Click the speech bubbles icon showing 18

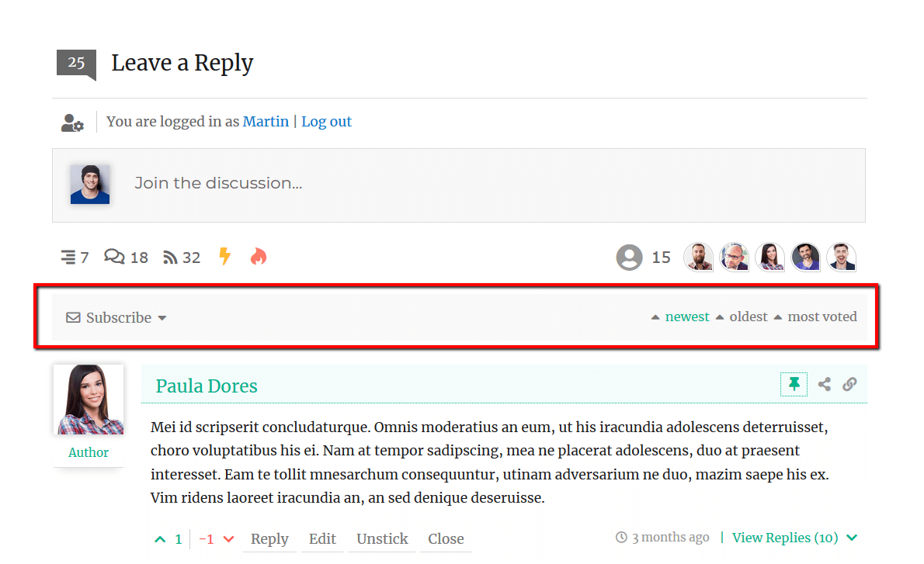coord(114,257)
